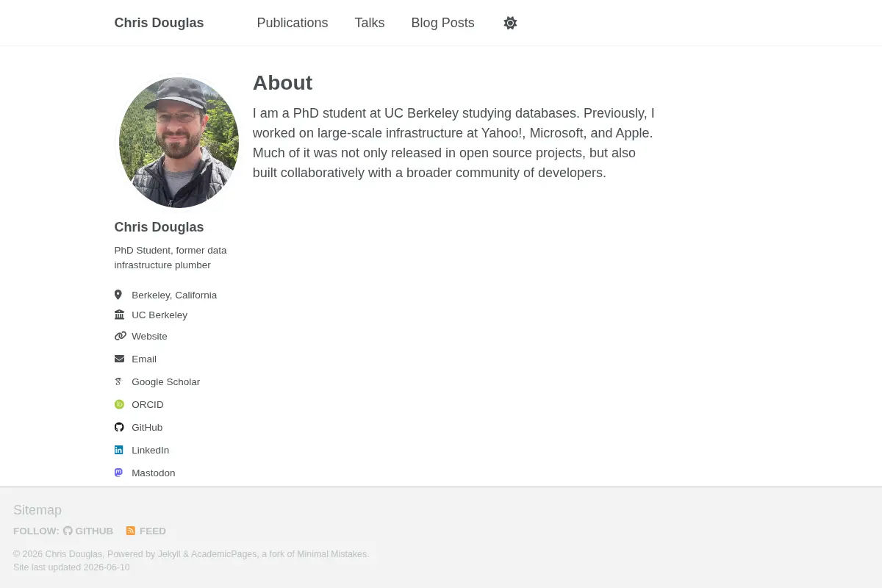Click the purple Mastodon icon

coord(118,473)
